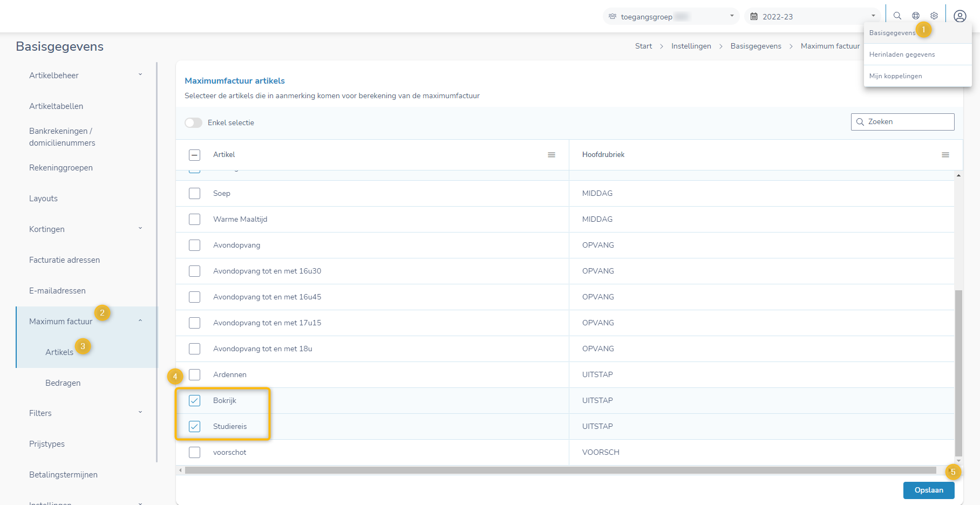Enable the Enkel selectie toggle
Viewport: 980px width, 505px height.
pyautogui.click(x=193, y=122)
